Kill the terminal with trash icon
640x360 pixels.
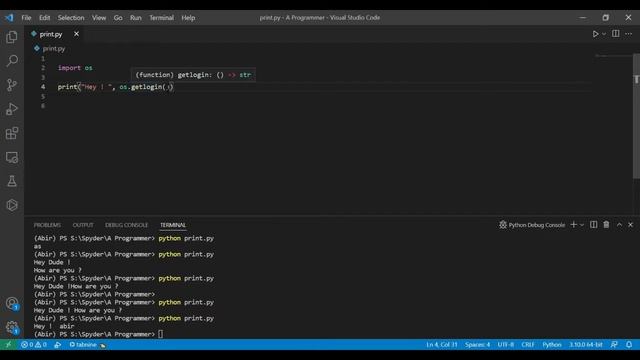coord(606,225)
